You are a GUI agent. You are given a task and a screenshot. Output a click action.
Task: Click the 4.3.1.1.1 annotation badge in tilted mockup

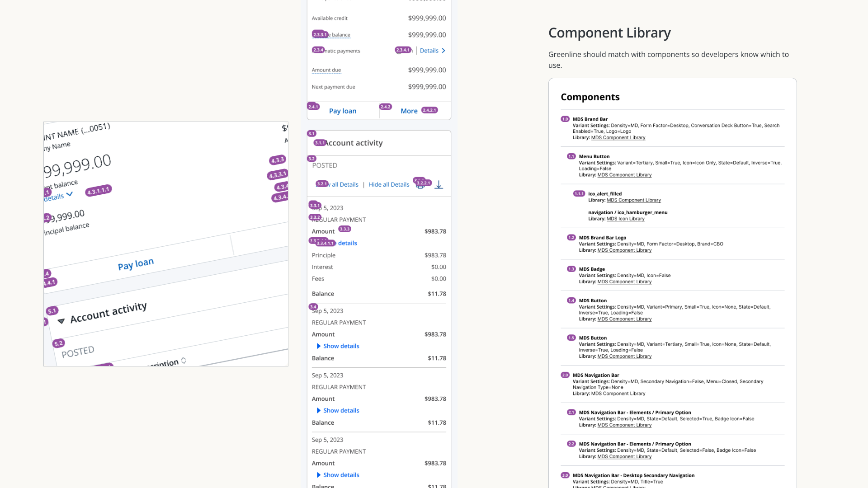(x=98, y=191)
